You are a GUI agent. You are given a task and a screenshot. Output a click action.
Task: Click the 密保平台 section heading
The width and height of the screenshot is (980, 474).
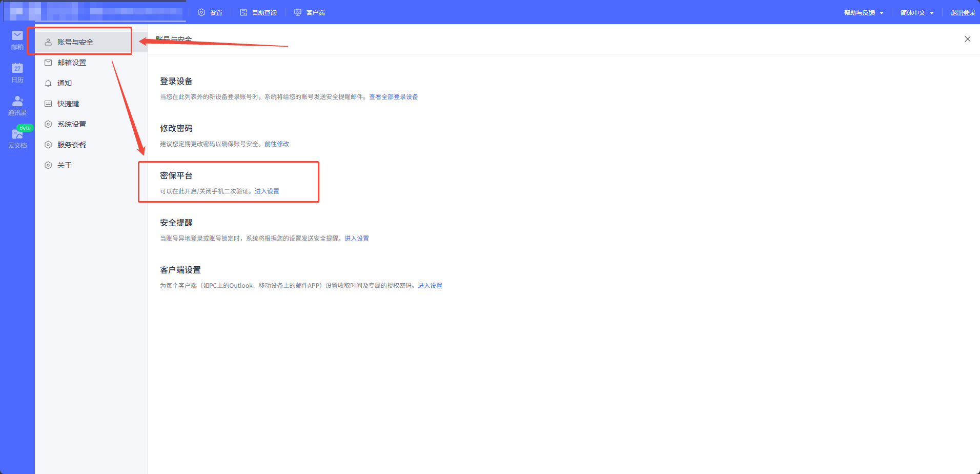[176, 175]
